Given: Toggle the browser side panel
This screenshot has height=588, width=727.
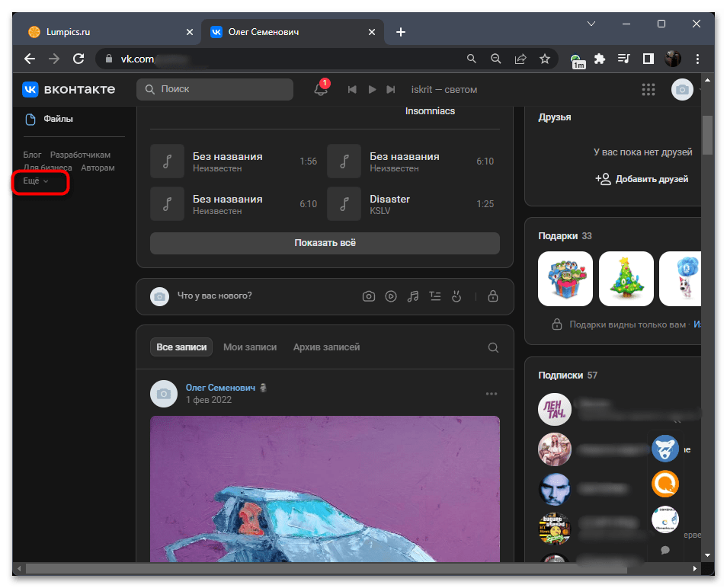Looking at the screenshot, I should coord(649,59).
